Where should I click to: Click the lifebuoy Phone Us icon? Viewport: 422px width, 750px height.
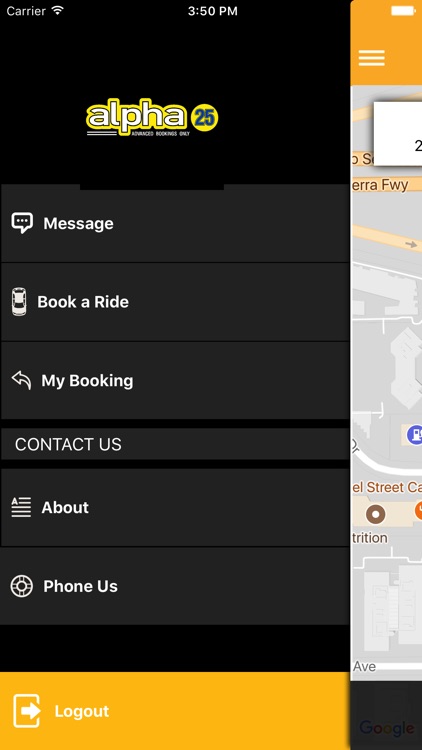22,586
